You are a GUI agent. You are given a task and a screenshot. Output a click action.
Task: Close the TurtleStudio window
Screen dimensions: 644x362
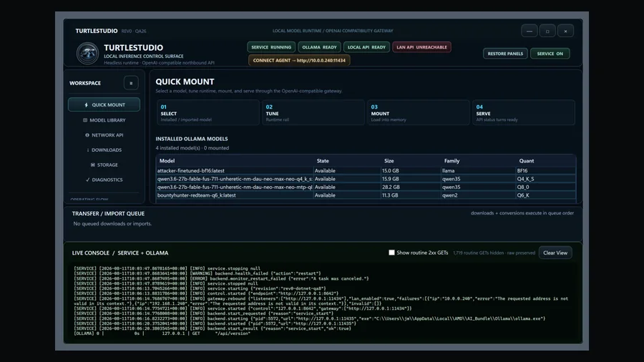click(x=565, y=31)
